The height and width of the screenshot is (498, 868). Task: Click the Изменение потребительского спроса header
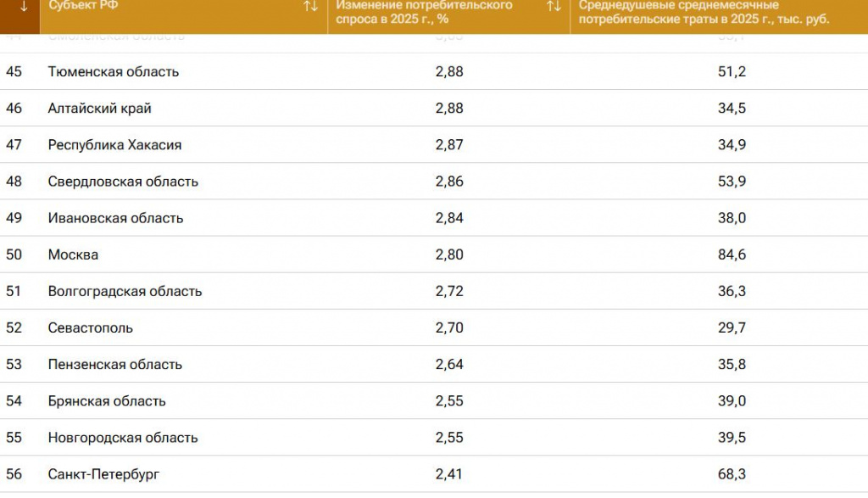click(x=424, y=12)
